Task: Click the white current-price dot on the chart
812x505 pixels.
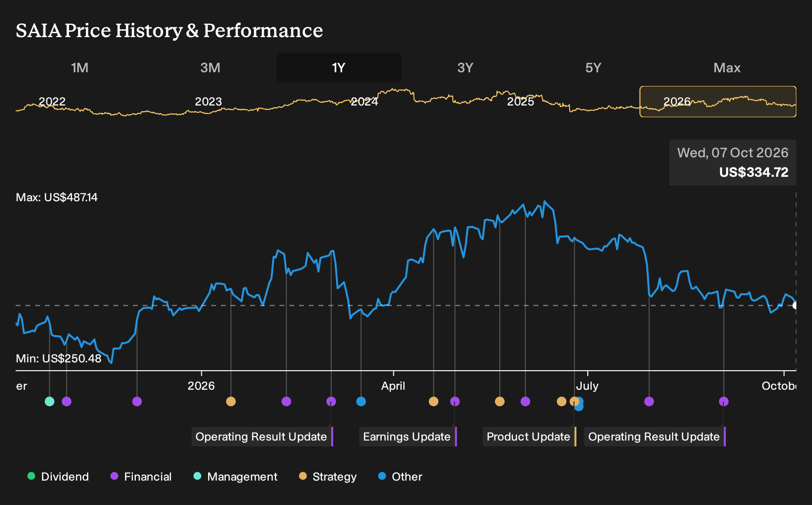Action: tap(795, 306)
